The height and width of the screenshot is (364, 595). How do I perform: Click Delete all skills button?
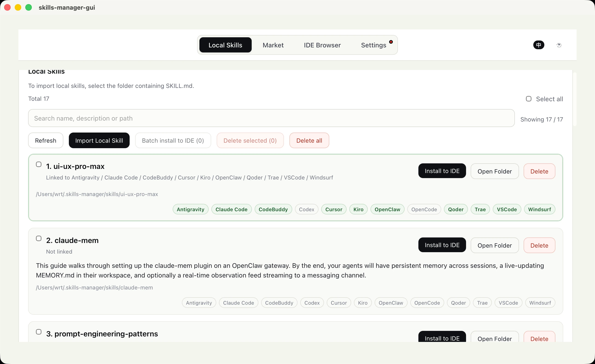pos(309,140)
